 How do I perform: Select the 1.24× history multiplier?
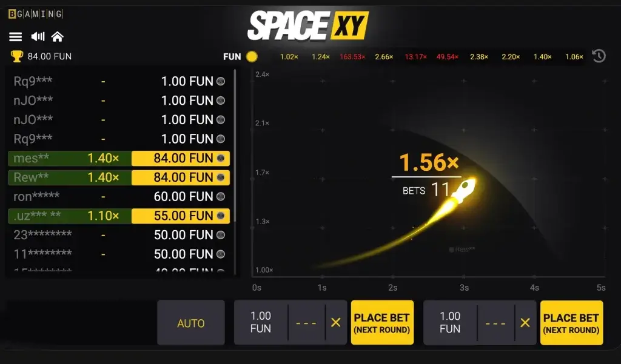(x=321, y=57)
